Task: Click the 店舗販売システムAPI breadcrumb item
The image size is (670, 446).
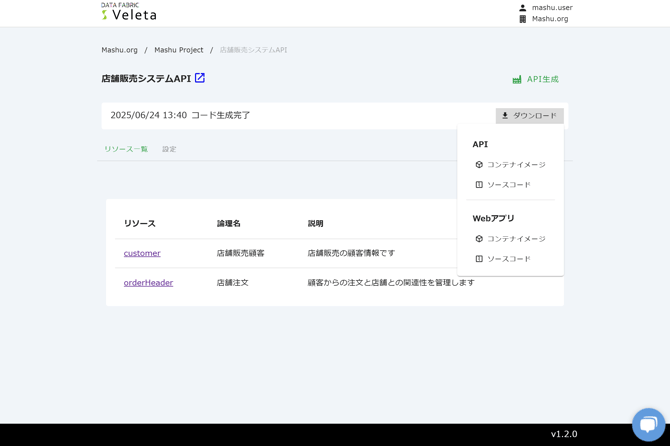Action: (253, 50)
